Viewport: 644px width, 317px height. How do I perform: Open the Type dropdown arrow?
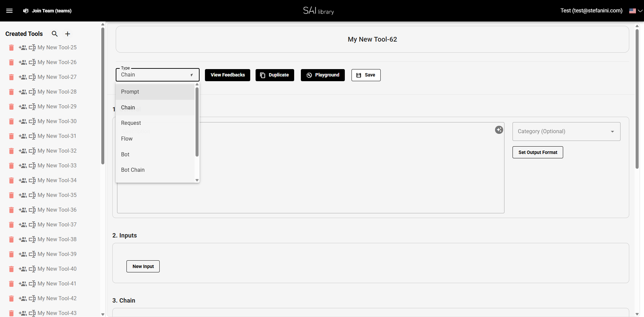(192, 75)
